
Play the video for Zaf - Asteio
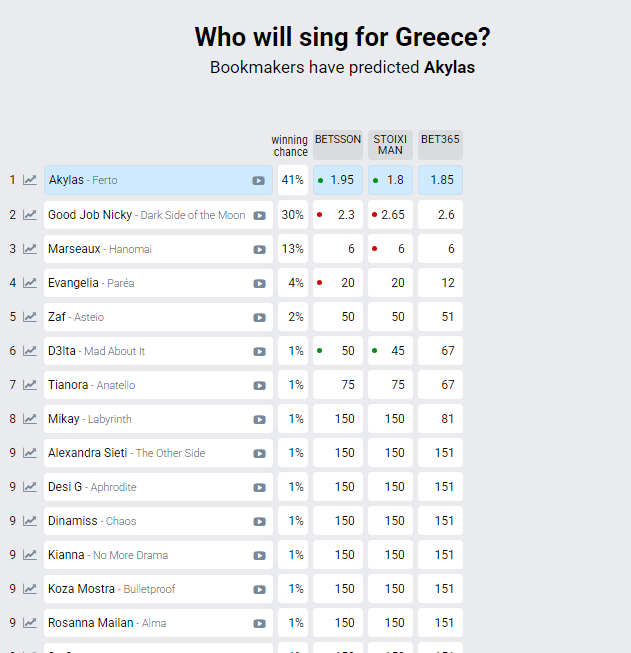(259, 317)
